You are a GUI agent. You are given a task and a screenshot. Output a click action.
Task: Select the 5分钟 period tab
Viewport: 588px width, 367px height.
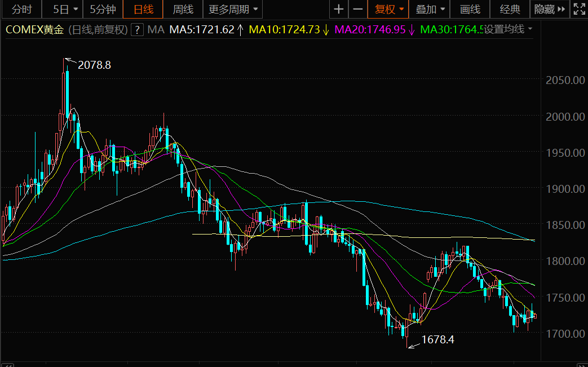[x=103, y=9]
